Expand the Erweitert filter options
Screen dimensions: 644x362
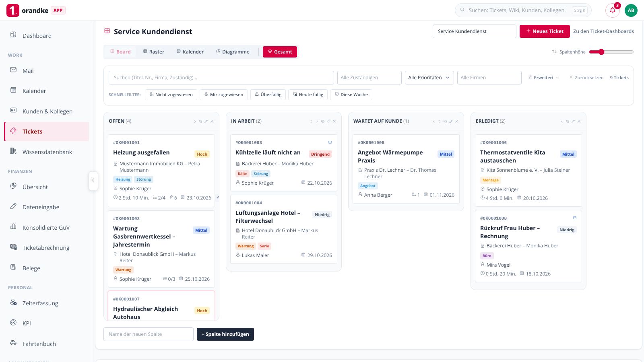pyautogui.click(x=544, y=78)
